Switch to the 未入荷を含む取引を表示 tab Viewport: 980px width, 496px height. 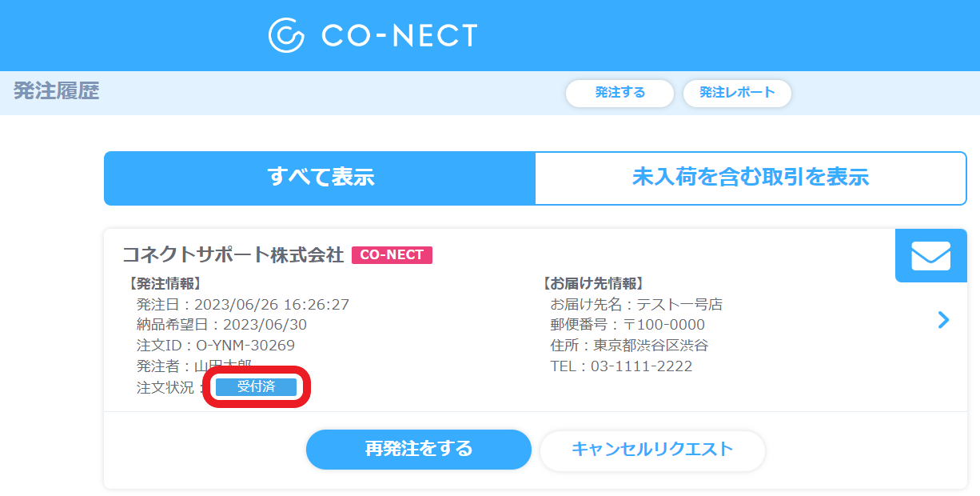750,178
